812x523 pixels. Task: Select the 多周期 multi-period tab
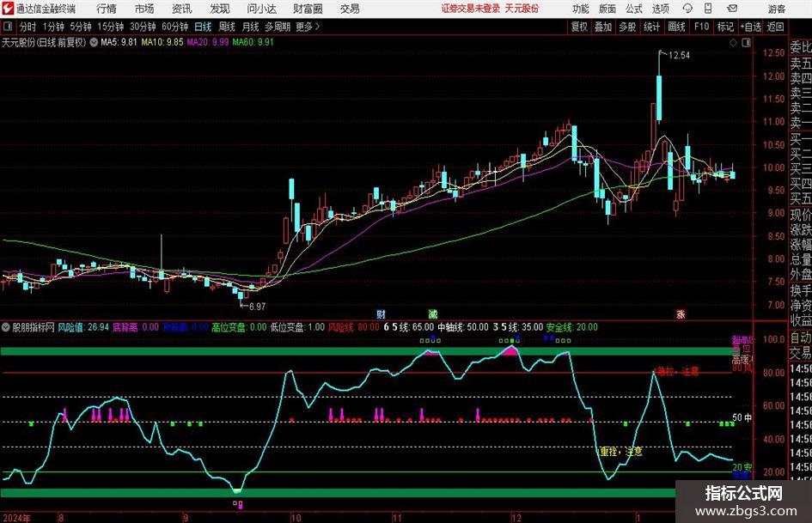coord(278,27)
